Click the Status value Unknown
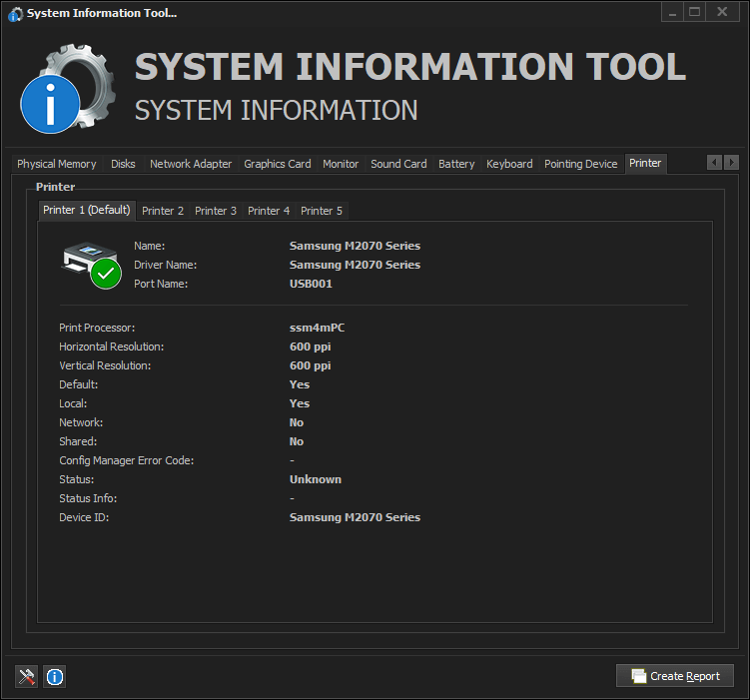The height and width of the screenshot is (700, 750). (316, 479)
